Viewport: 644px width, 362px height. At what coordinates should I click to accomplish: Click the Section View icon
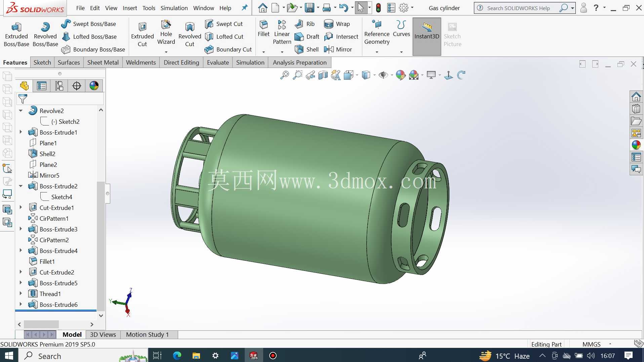coord(323,75)
